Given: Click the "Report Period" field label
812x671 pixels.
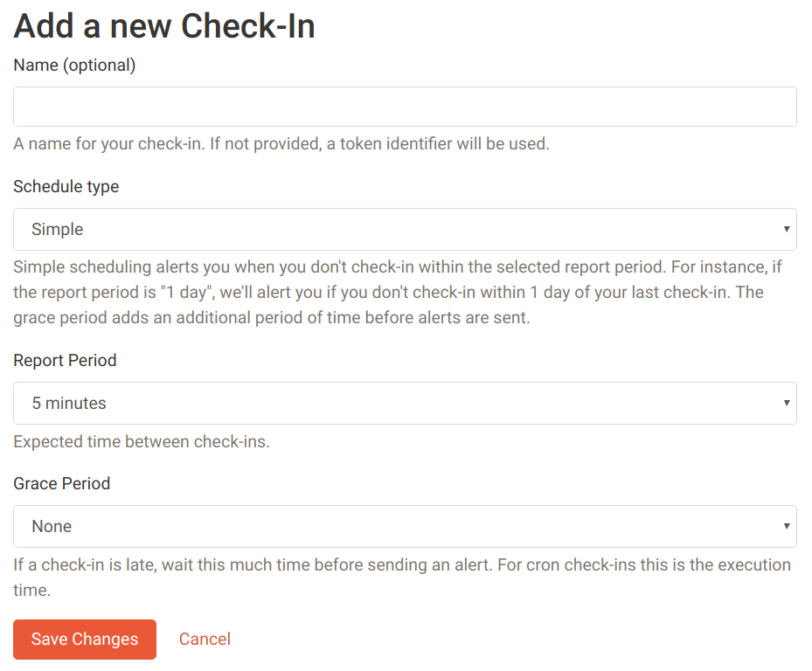Looking at the screenshot, I should [x=65, y=361].
